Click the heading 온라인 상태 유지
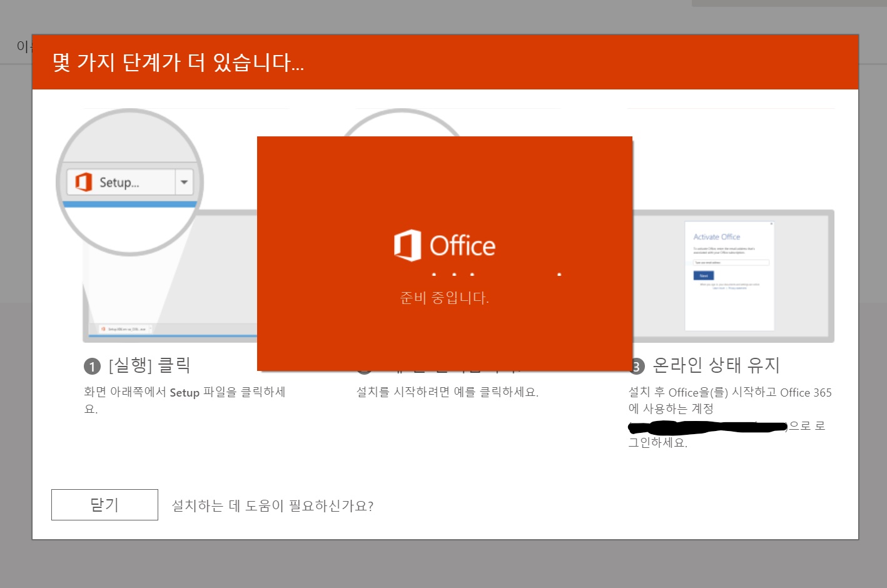Viewport: 887px width, 588px height. (x=716, y=365)
